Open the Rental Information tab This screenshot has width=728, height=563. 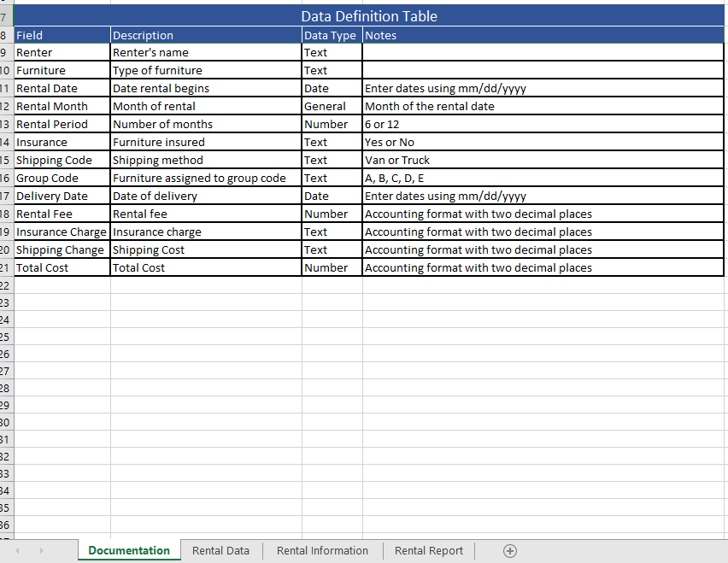tap(322, 550)
